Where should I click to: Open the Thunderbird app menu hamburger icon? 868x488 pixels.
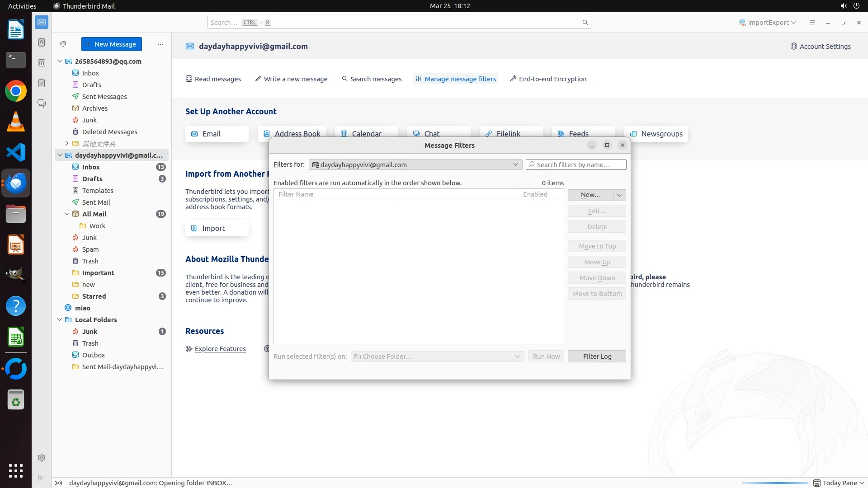(x=812, y=23)
